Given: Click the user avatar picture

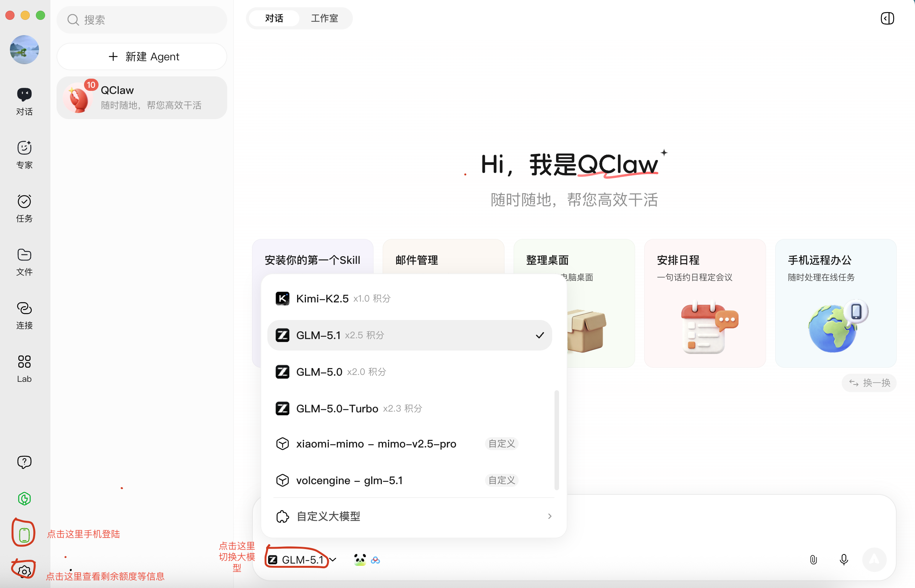Looking at the screenshot, I should click(24, 50).
